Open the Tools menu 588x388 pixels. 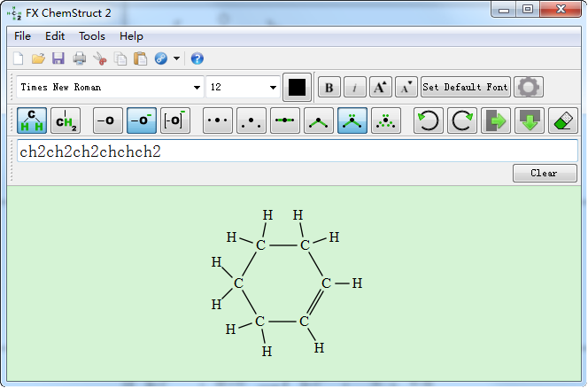(91, 36)
